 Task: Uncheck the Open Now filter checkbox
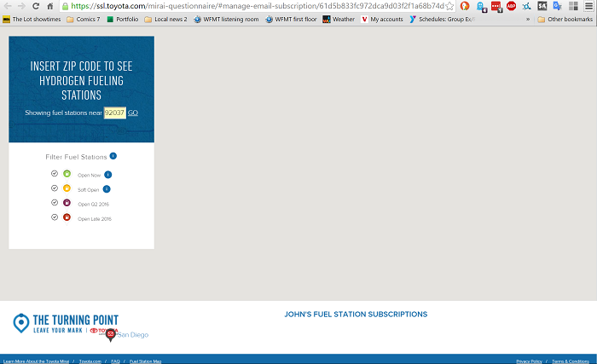click(x=55, y=174)
